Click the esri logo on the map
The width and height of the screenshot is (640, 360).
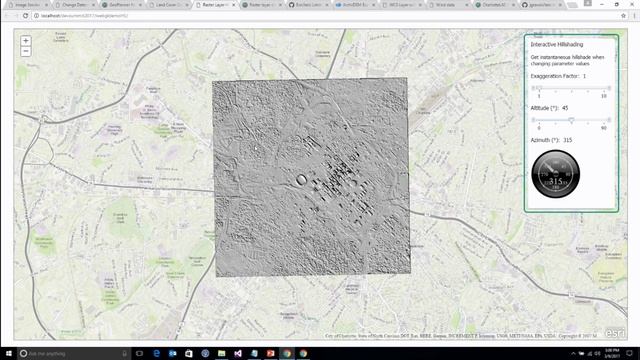(615, 333)
